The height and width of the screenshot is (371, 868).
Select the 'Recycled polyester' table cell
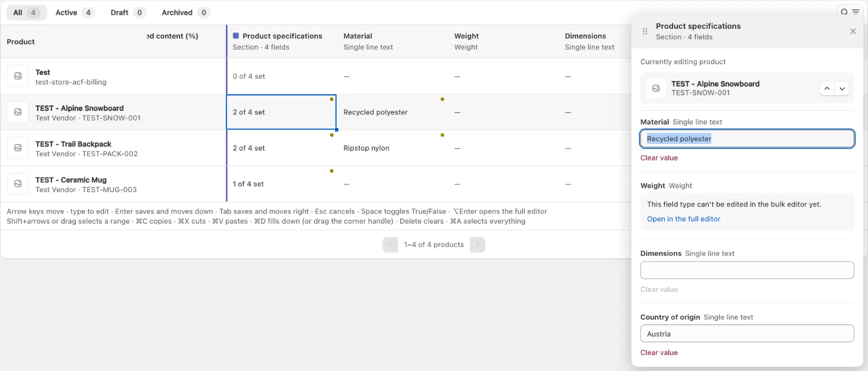pyautogui.click(x=392, y=112)
